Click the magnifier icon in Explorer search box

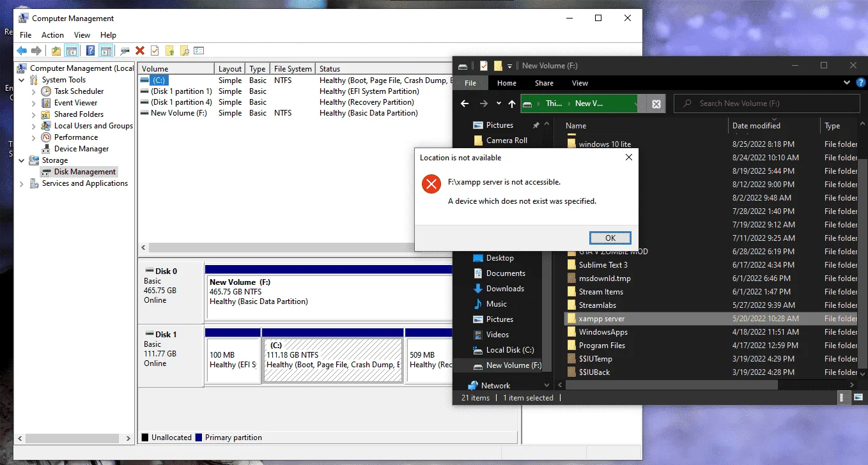687,103
